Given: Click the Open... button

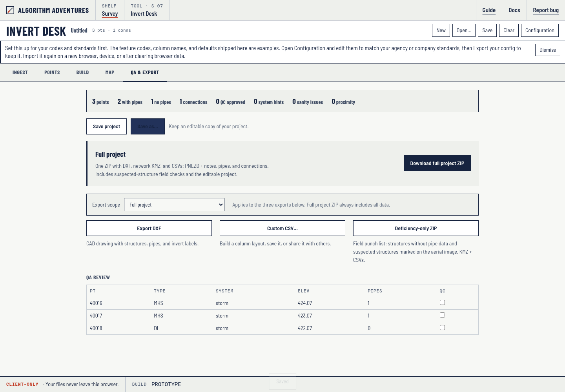Looking at the screenshot, I should (464, 31).
